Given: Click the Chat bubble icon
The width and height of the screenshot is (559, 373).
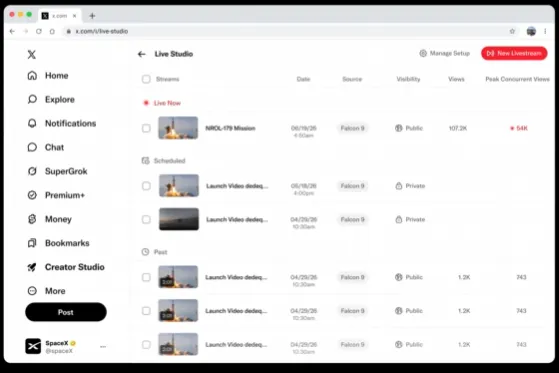Looking at the screenshot, I should click(x=32, y=147).
